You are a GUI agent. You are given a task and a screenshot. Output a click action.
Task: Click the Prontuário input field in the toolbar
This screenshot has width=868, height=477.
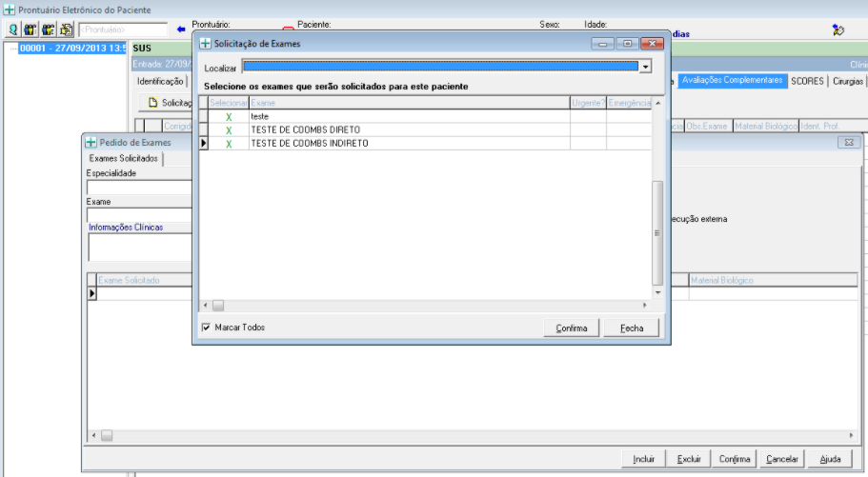(x=123, y=30)
